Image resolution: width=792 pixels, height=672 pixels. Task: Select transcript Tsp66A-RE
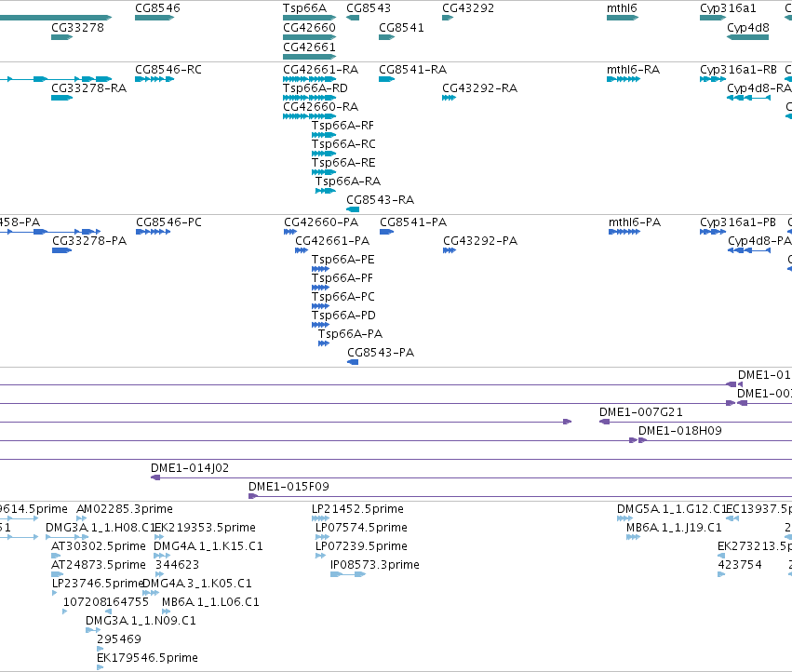[324, 172]
